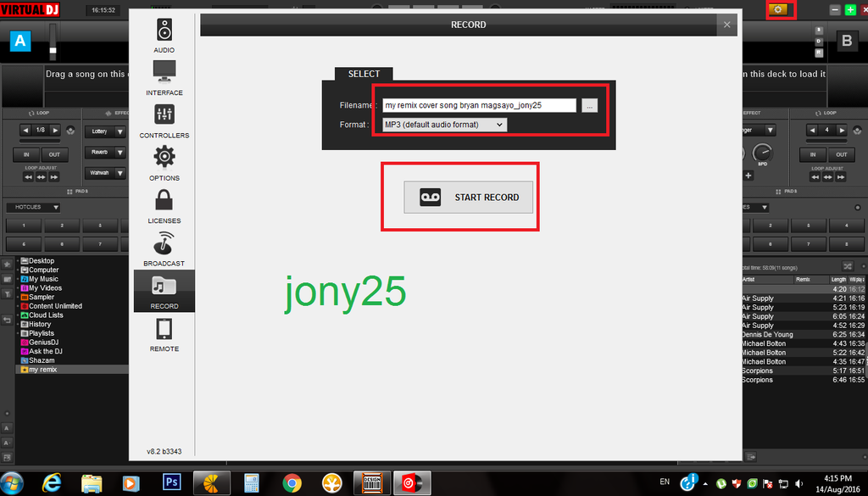The height and width of the screenshot is (496, 868).
Task: Launch Photoshop from the taskbar
Action: pos(172,482)
